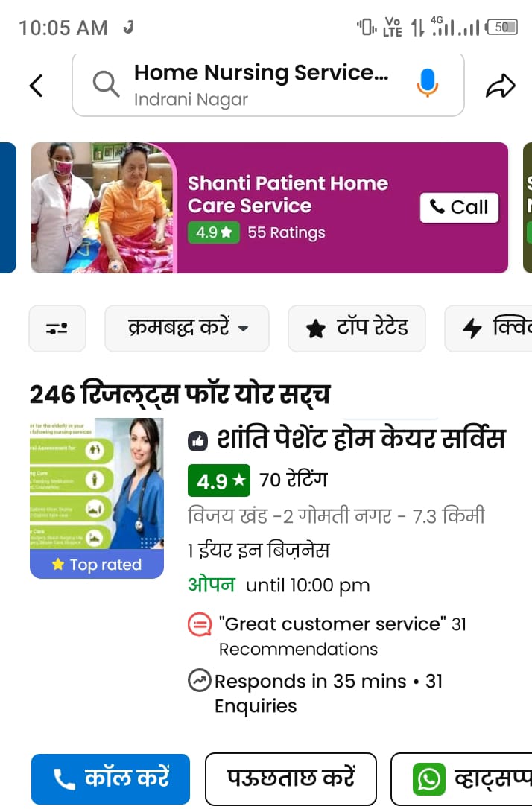Viewport: 532px width, 809px height.
Task: Call Shanti Patient Home Care from banner
Action: pyautogui.click(x=459, y=208)
